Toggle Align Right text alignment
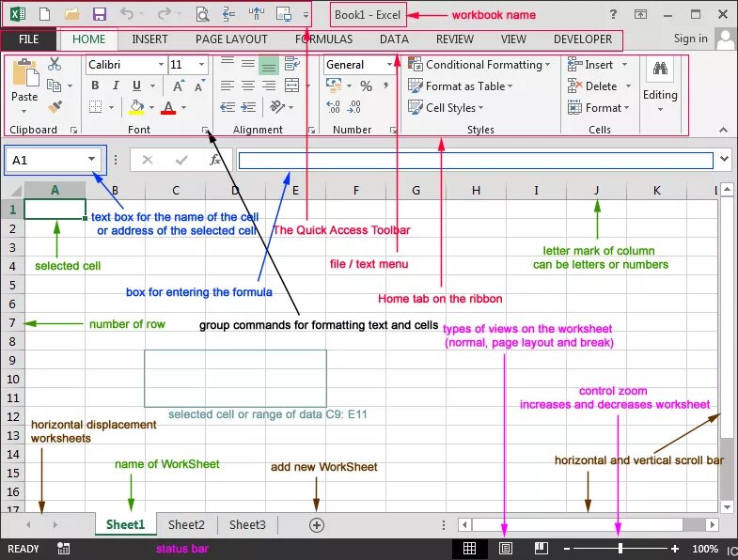 coord(269,86)
